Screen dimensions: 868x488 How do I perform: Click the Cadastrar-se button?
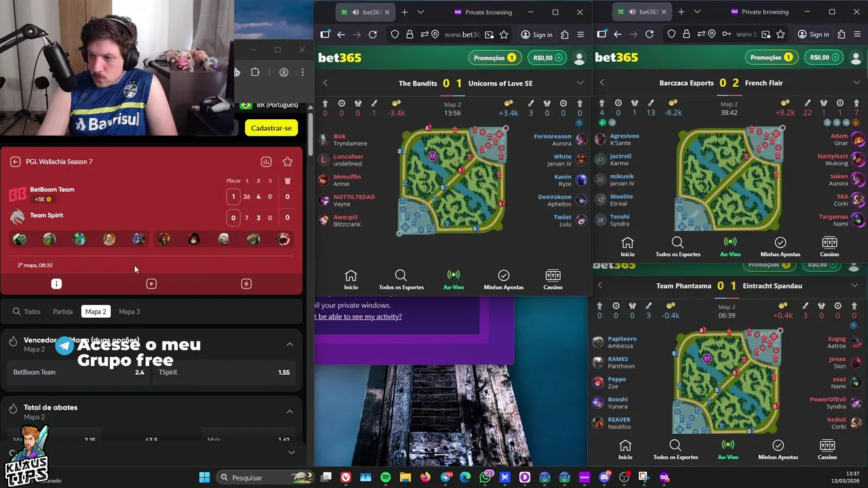tap(271, 128)
